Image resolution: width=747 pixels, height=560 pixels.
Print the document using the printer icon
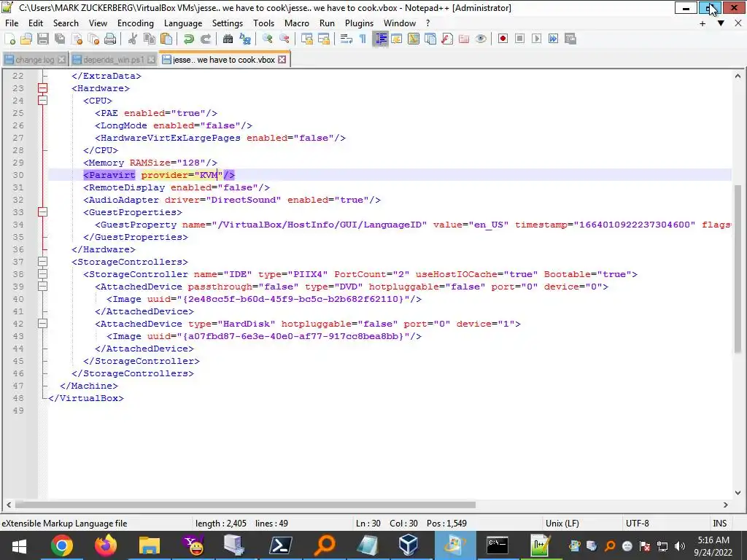[x=110, y=39]
